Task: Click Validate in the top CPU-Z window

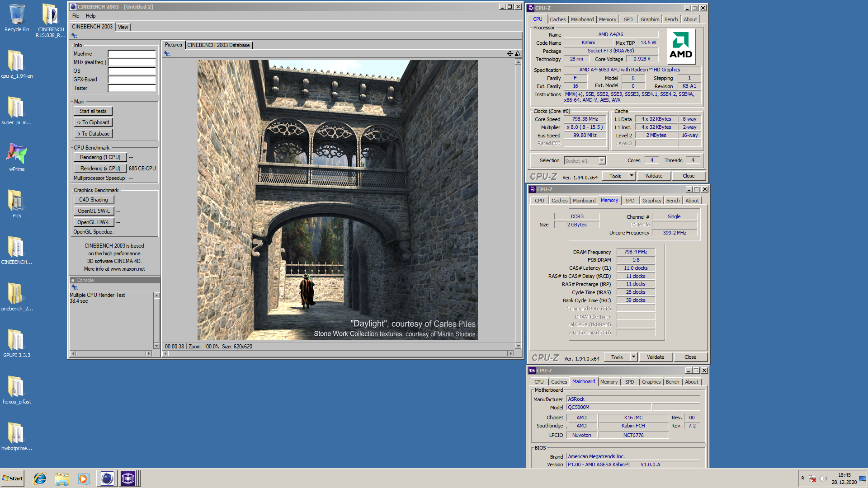Action: pos(654,176)
